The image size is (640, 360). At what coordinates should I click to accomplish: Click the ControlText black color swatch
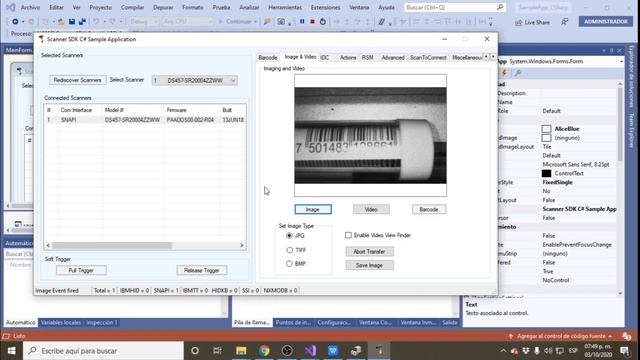point(546,173)
